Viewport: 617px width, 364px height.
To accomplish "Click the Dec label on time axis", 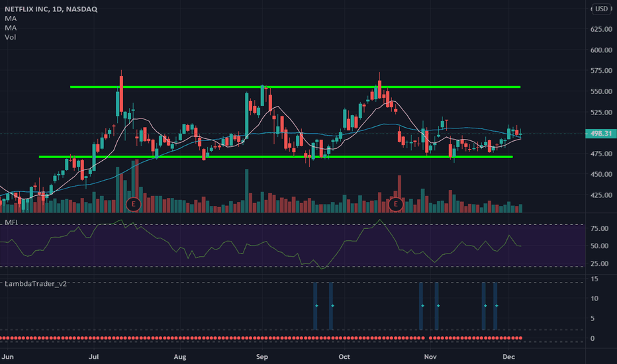I will click(508, 357).
